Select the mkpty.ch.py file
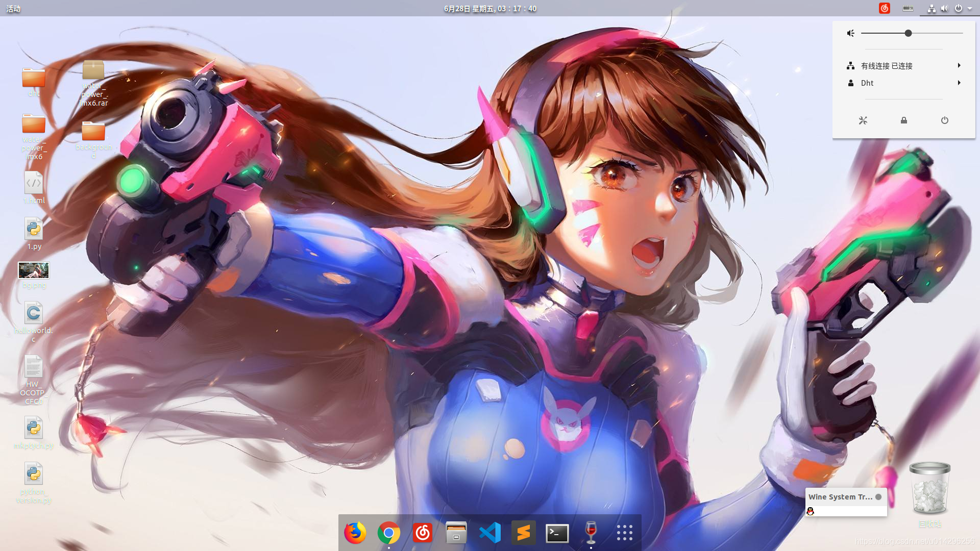 pos(34,433)
